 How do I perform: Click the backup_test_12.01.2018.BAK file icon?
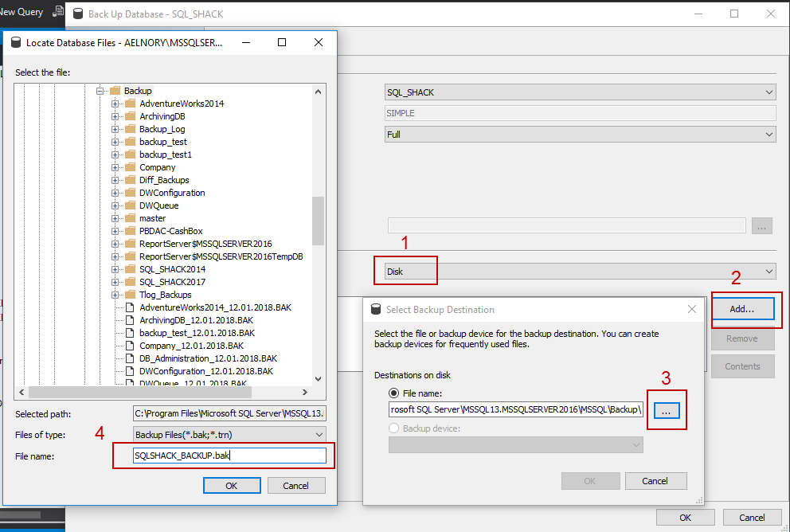130,333
